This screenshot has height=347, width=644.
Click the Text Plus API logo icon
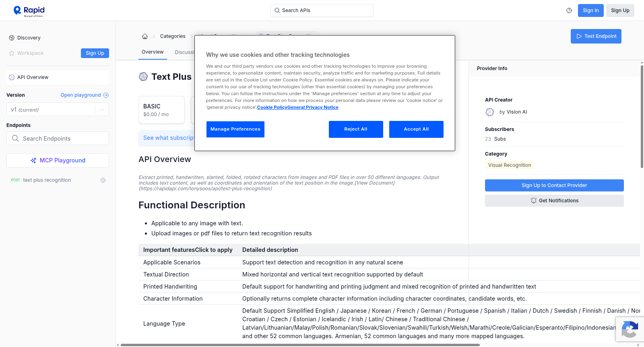tap(143, 77)
